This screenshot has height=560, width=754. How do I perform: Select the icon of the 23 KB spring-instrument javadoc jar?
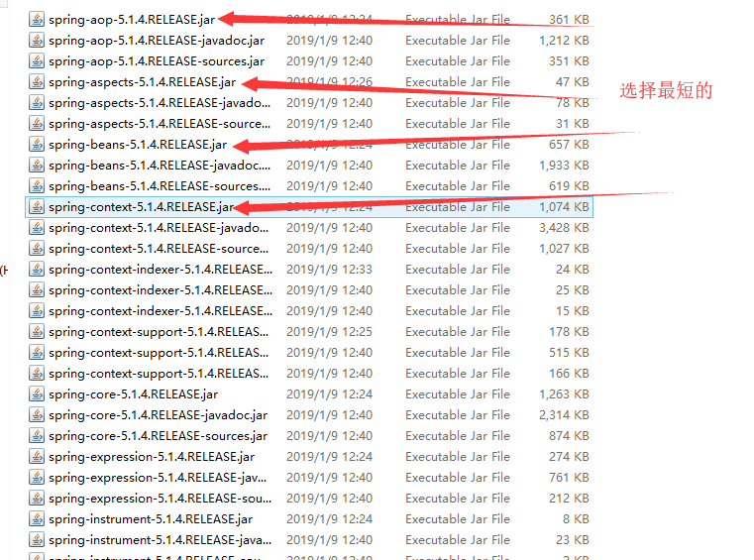tap(37, 540)
